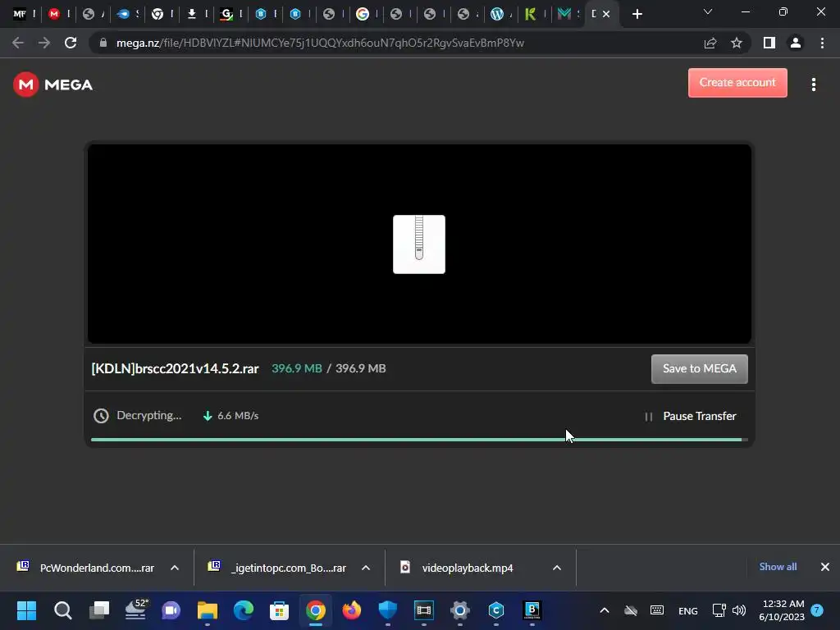Switch to the download arrow tab
Viewport: 840px width, 630px height.
click(x=192, y=15)
